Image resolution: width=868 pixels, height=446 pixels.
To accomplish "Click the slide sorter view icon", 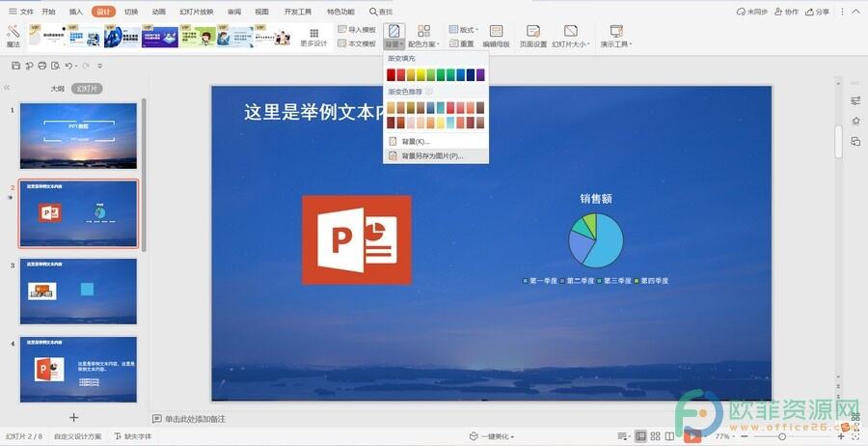I will click(655, 436).
